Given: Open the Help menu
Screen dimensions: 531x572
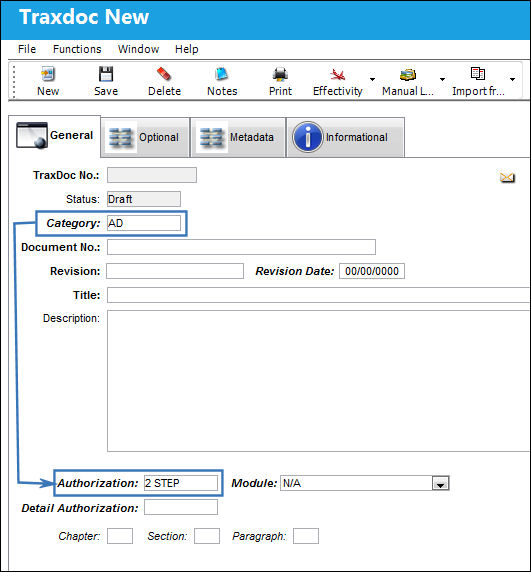Looking at the screenshot, I should click(187, 49).
